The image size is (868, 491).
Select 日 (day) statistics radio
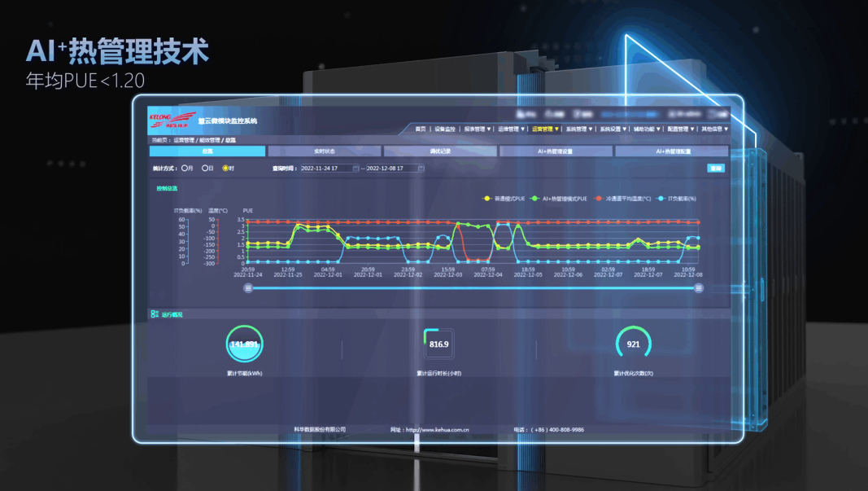205,168
